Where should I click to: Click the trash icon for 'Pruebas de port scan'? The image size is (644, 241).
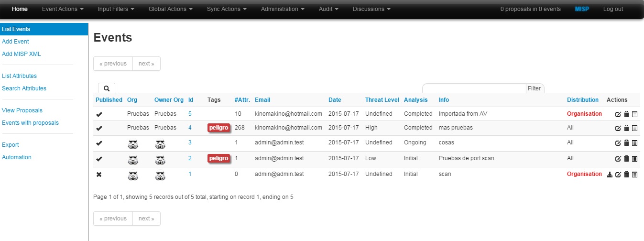coord(626,159)
